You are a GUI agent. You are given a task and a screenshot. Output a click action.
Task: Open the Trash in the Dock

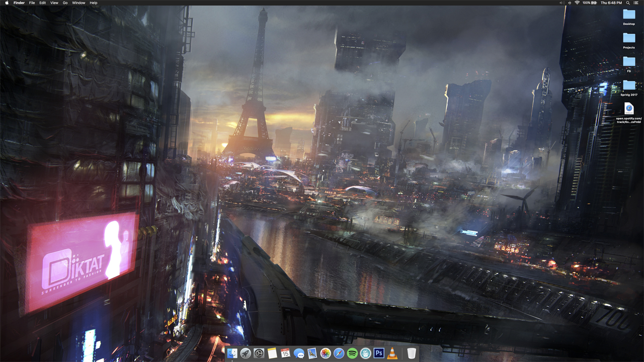click(x=412, y=353)
